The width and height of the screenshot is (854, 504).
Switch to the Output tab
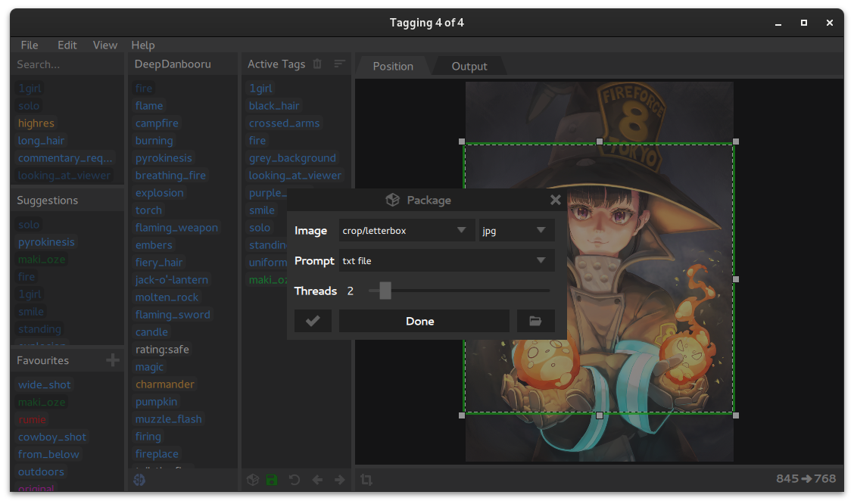click(469, 67)
